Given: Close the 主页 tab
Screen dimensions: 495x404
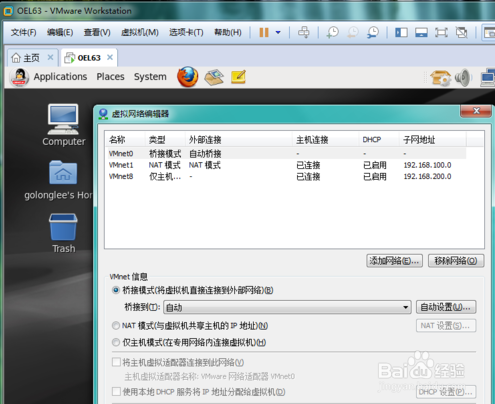Looking at the screenshot, I should point(50,57).
